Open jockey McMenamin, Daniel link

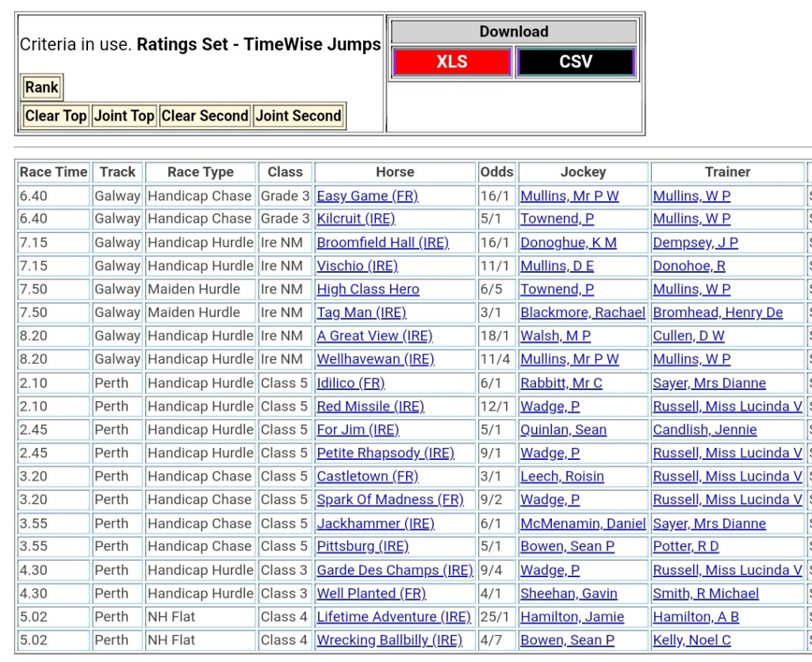(582, 523)
